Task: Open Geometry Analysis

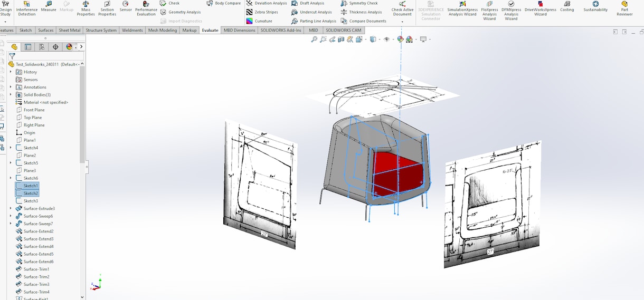Action: pyautogui.click(x=181, y=12)
